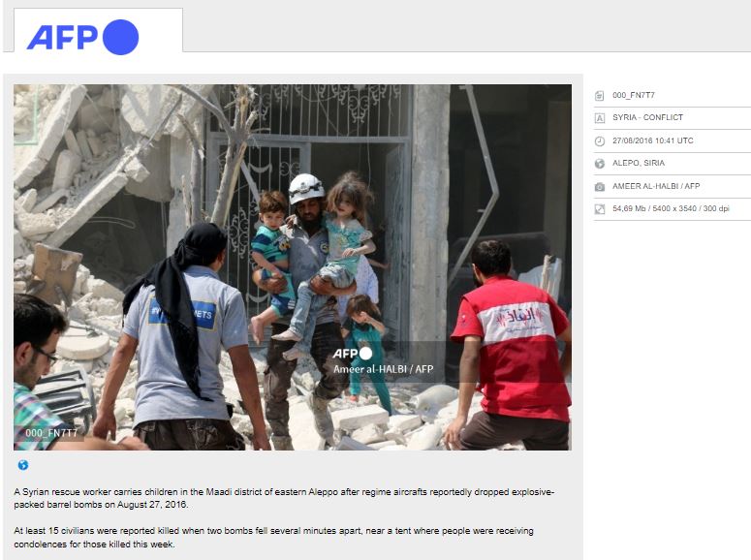This screenshot has width=751, height=560.
Task: Click the blue globe icon under the photo
Action: 22,465
